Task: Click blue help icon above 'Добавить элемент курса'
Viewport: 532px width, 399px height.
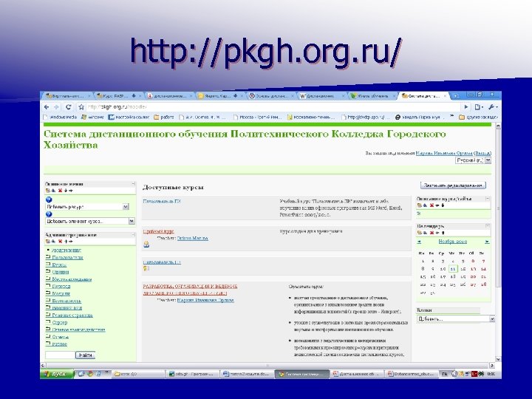Action: (x=49, y=214)
